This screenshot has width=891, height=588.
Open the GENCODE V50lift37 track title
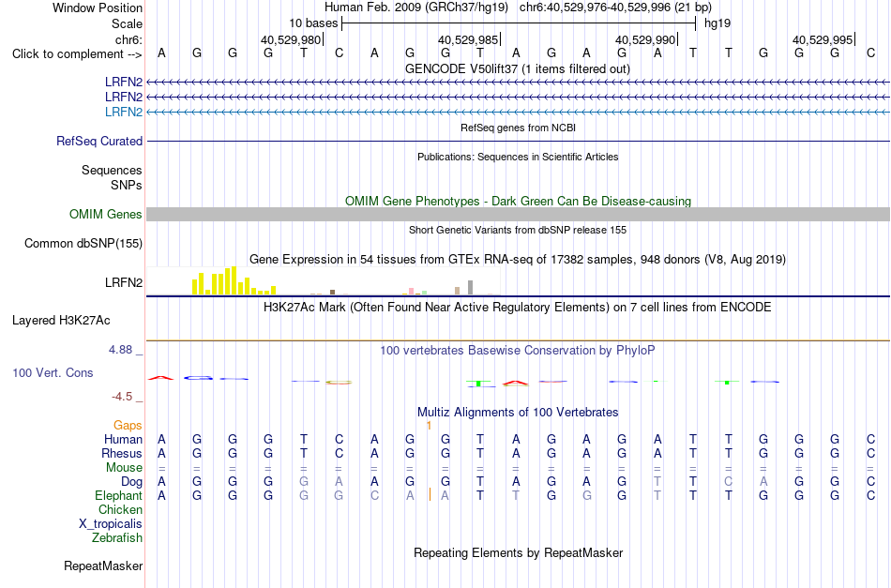[x=518, y=68]
